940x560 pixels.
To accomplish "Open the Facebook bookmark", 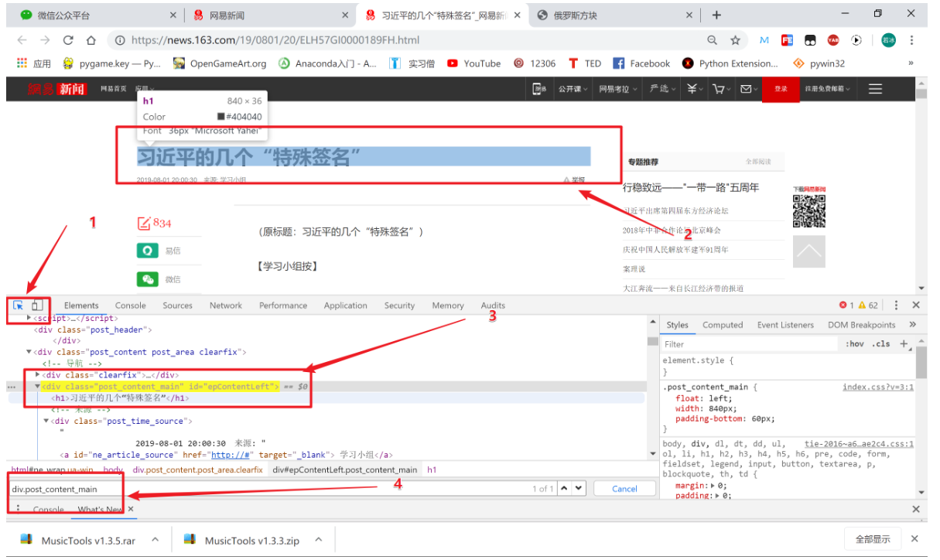I will tap(641, 63).
